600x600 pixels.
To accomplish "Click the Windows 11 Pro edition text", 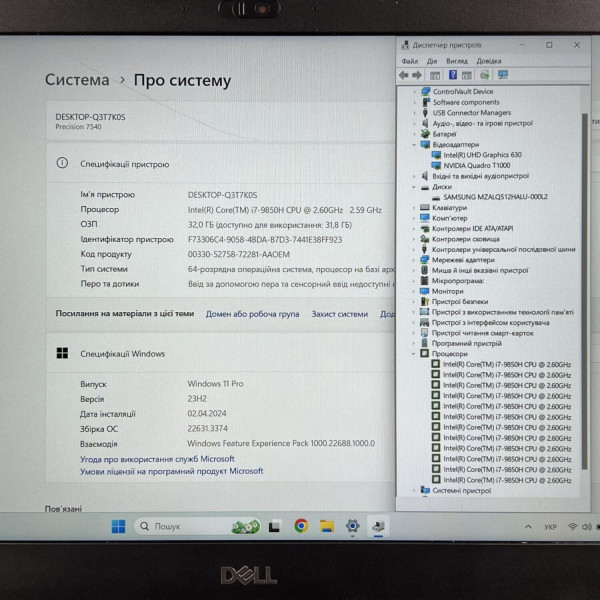I will 215,383.
